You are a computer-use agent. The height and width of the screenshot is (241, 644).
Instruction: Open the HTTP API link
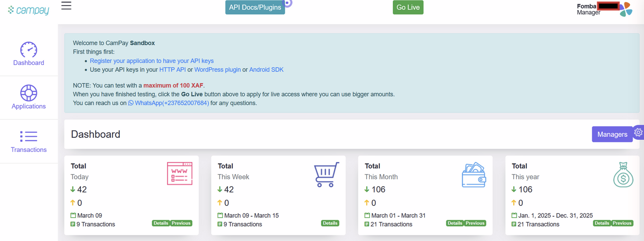tap(173, 70)
